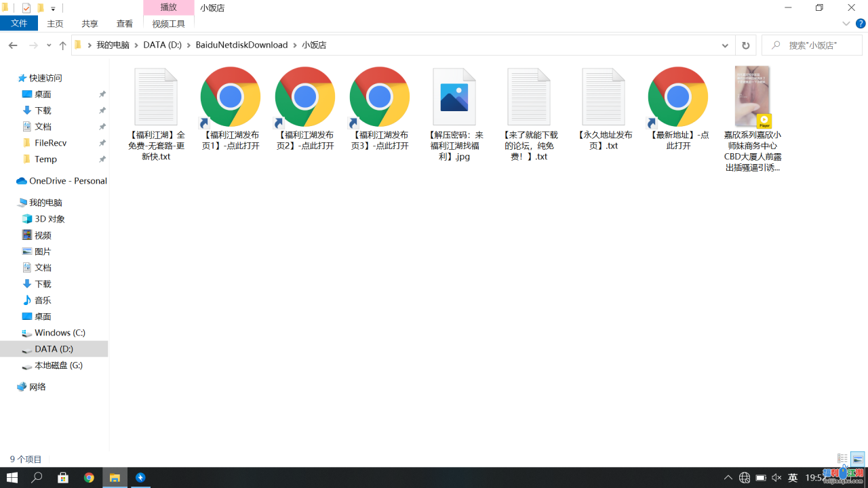Viewport: 868px width, 488px height.
Task: Open the 文件 menu
Action: [x=19, y=24]
